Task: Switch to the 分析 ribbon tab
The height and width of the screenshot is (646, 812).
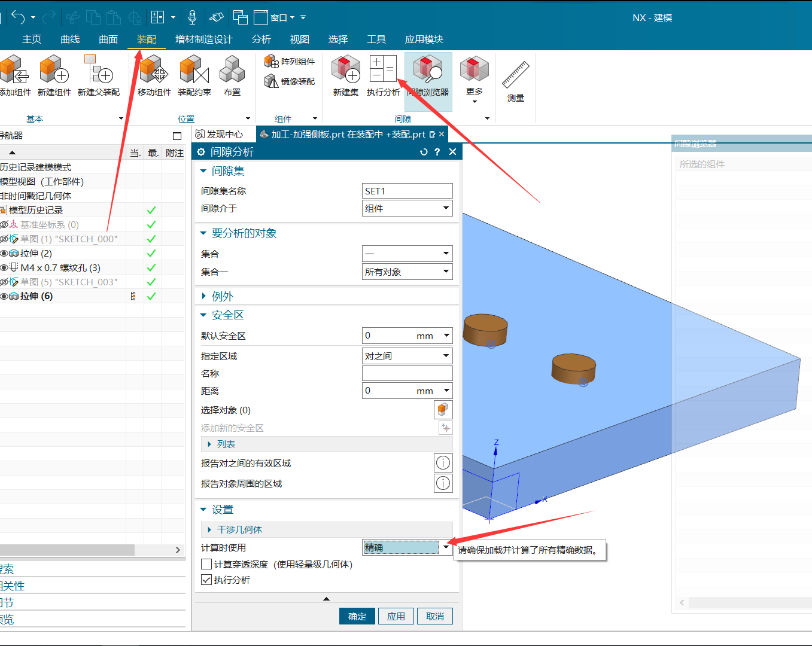Action: tap(261, 39)
